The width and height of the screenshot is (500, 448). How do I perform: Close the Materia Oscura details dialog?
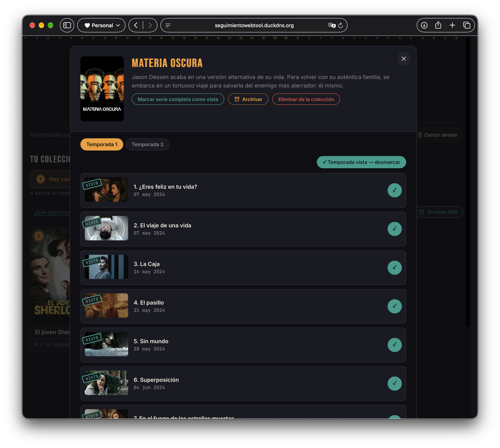click(x=403, y=59)
